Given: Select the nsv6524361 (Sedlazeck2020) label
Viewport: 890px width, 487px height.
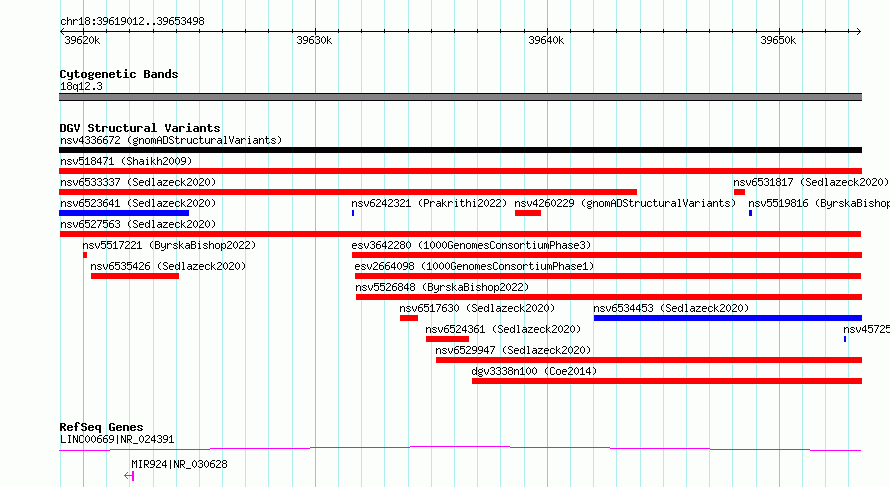Looking at the screenshot, I should 503,329.
